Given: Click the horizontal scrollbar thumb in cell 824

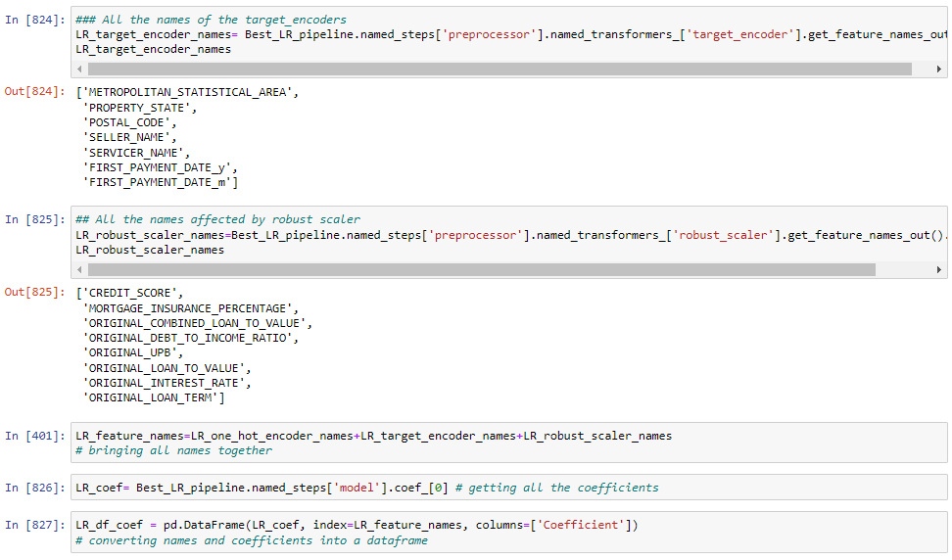Looking at the screenshot, I should point(500,70).
